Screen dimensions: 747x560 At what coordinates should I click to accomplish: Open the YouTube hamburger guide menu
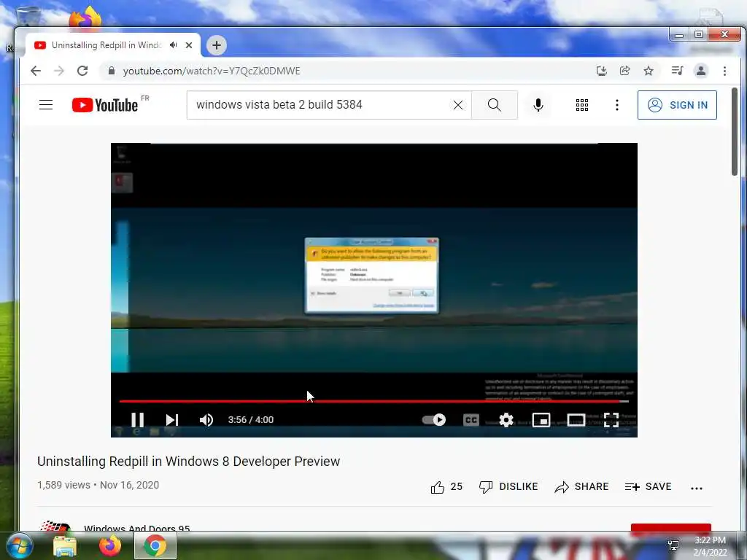tap(46, 105)
